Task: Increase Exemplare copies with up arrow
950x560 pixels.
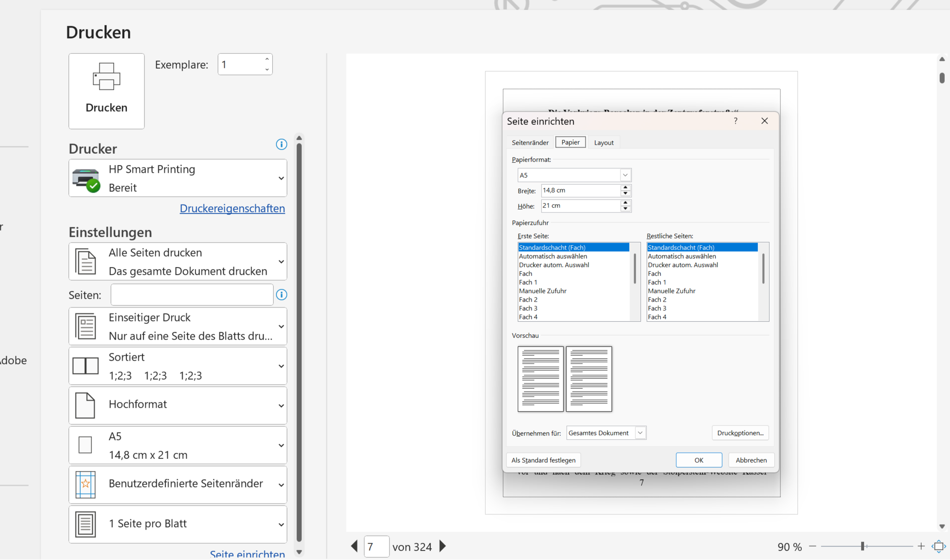Action: click(267, 59)
